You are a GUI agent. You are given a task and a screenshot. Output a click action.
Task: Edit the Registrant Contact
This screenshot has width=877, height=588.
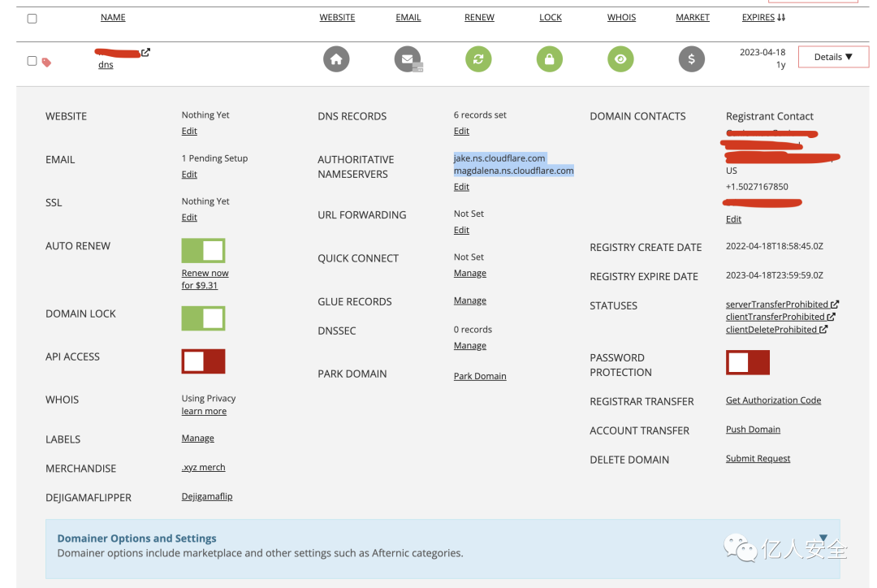pos(733,219)
